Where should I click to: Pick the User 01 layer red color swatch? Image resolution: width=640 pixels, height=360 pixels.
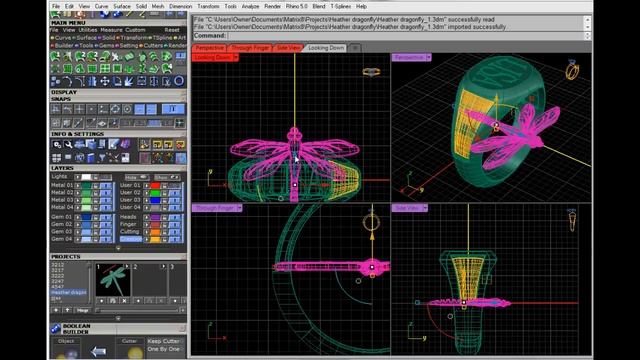click(155, 185)
